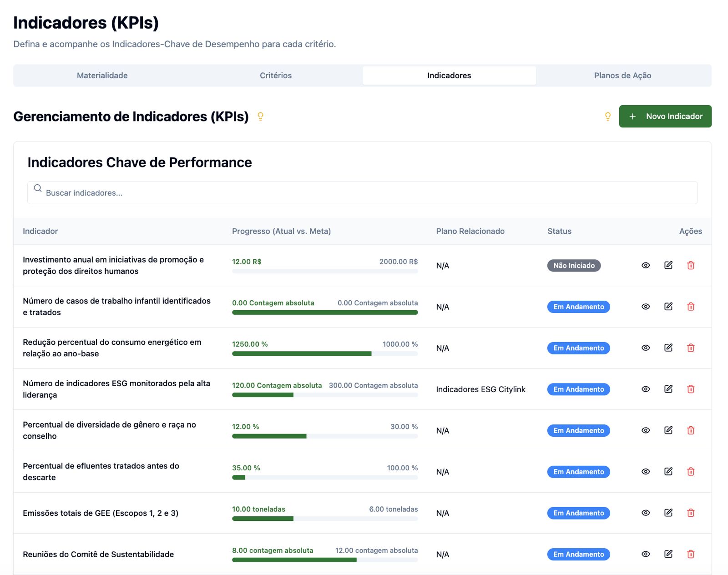Screen dimensions: 728x575
Task: Edit the indicadores ESG monitorados row
Action: [x=668, y=389]
